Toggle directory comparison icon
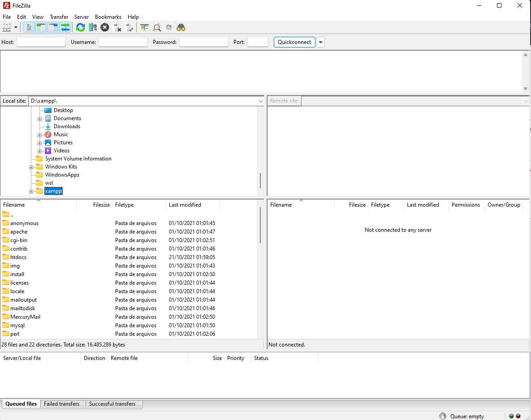This screenshot has height=420, width=531. pyautogui.click(x=157, y=27)
